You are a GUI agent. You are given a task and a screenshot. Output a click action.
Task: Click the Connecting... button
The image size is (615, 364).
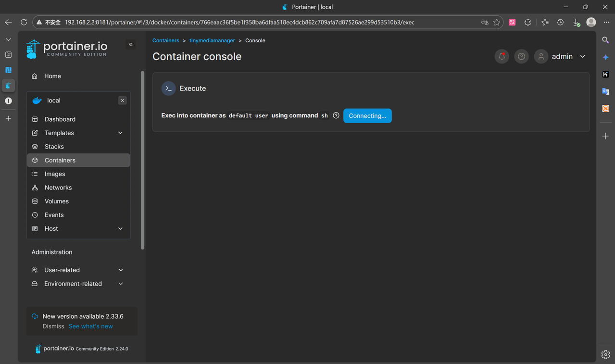click(367, 116)
